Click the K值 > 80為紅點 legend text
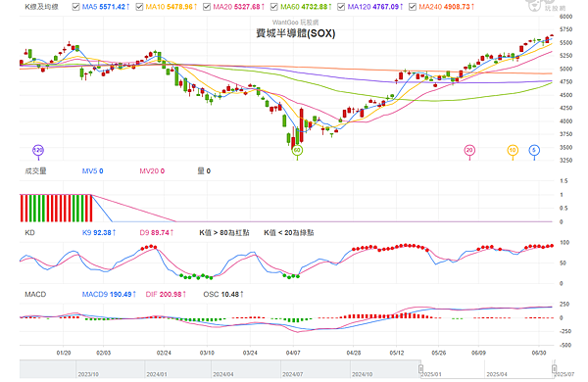Screen dimensions: 588x382 point(224,233)
